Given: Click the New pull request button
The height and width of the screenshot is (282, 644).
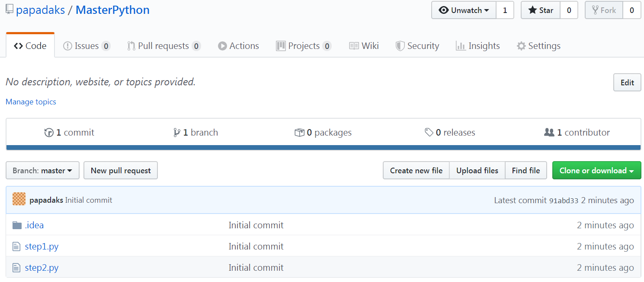Looking at the screenshot, I should pos(121,170).
